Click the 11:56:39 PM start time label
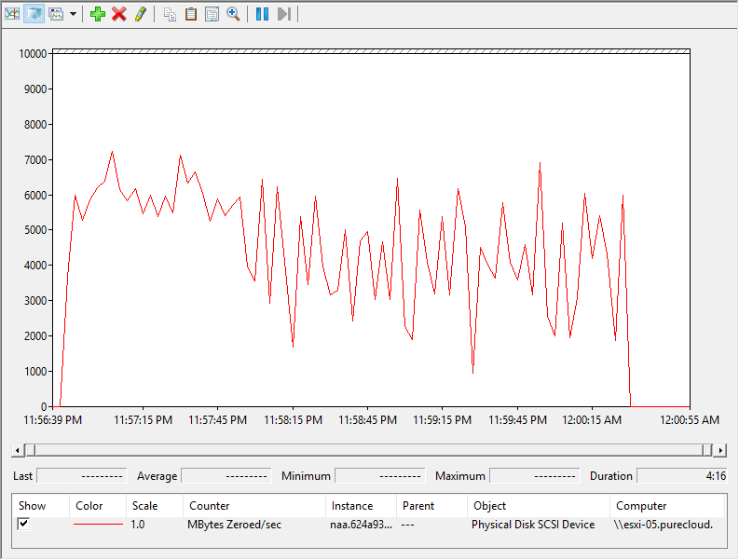739x560 pixels. [x=53, y=419]
